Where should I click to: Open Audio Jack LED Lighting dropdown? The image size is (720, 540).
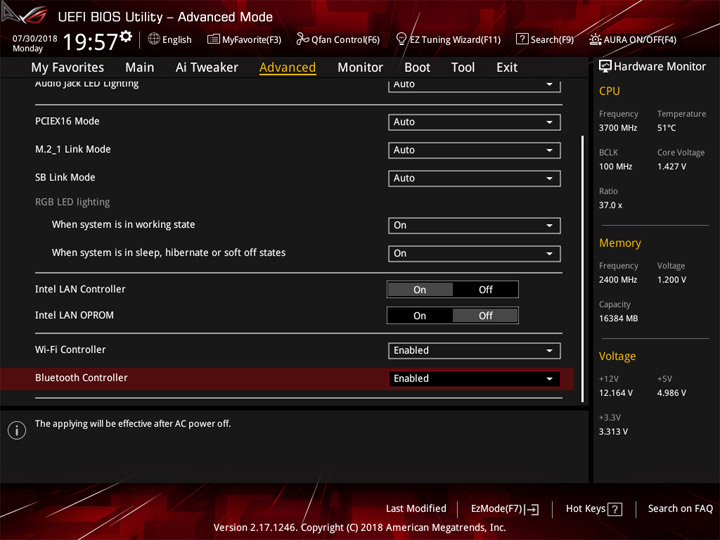(x=474, y=85)
